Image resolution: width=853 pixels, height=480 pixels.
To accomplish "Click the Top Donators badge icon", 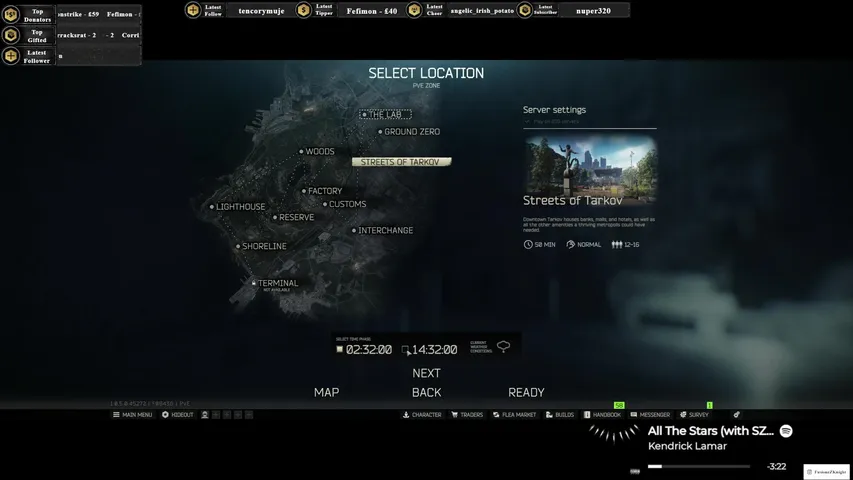I will click(11, 15).
